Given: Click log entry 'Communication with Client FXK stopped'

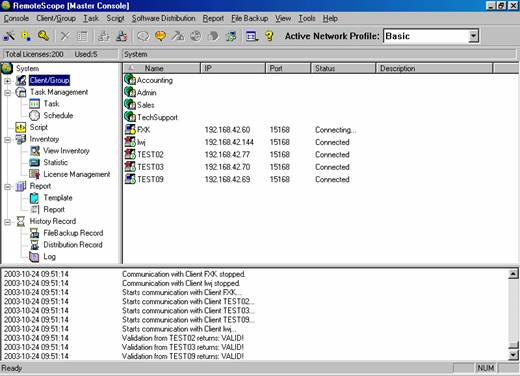Looking at the screenshot, I should [184, 274].
